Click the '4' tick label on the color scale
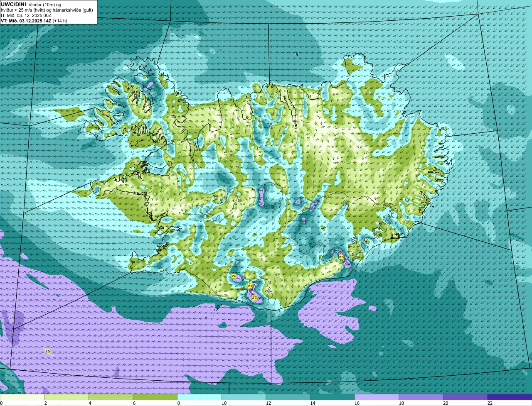The width and height of the screenshot is (532, 406). [x=90, y=403]
